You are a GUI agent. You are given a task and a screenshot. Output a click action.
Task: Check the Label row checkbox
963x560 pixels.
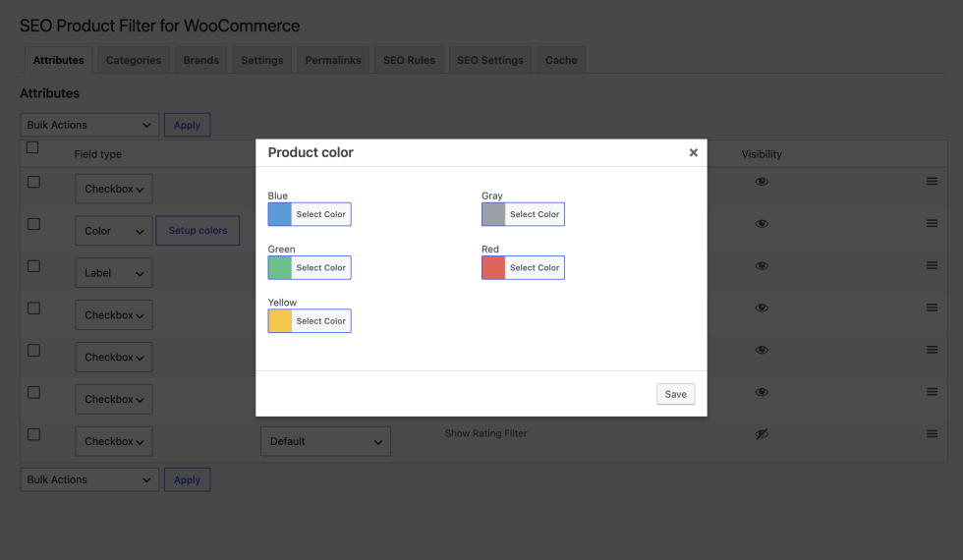[x=33, y=266]
